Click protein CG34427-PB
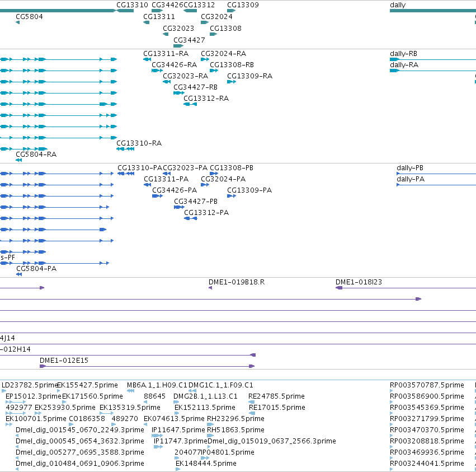This screenshot has width=476, height=472. click(196, 202)
